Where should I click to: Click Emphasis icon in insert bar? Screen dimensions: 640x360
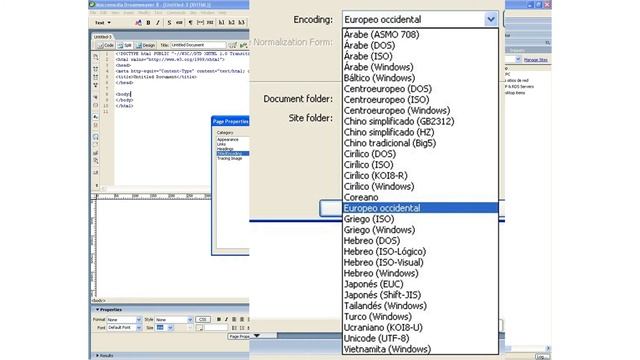pos(179,23)
